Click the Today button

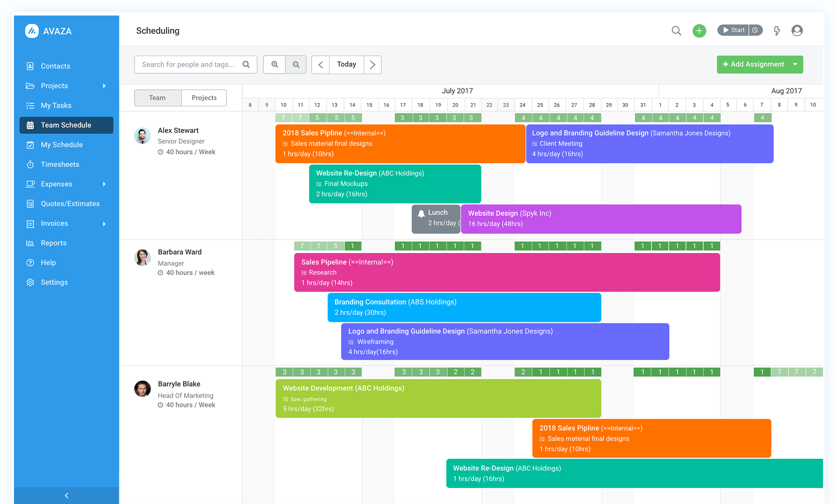(346, 64)
